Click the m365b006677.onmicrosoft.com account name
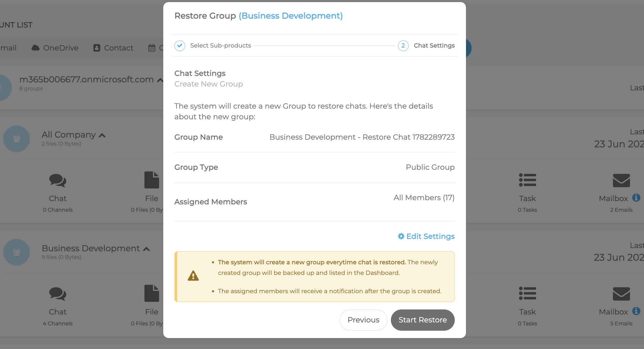Screen dimensions: 644x349 (86, 79)
